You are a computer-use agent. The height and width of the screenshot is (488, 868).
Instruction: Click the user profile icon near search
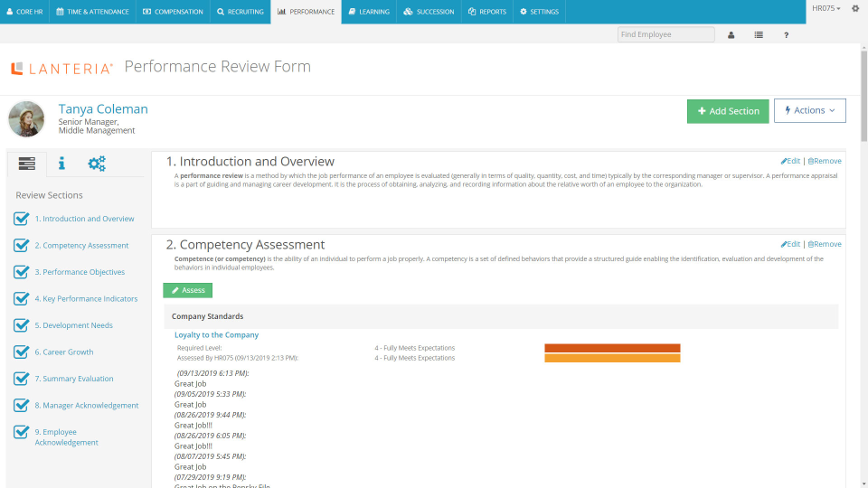(731, 35)
